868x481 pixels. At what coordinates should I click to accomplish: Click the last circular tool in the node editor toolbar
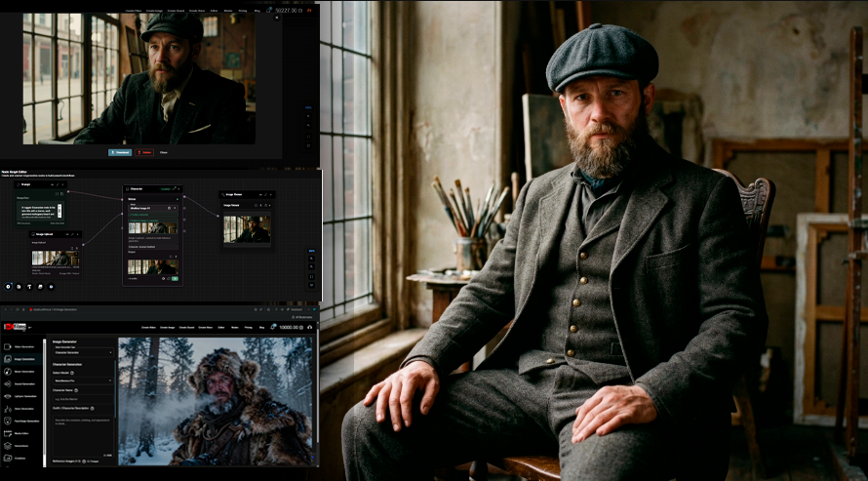[51, 287]
